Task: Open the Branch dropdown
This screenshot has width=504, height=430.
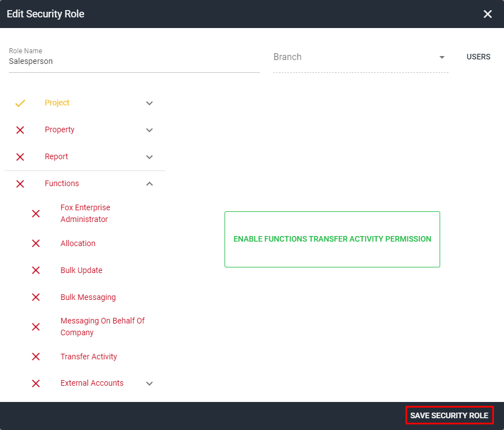Action: pos(442,57)
